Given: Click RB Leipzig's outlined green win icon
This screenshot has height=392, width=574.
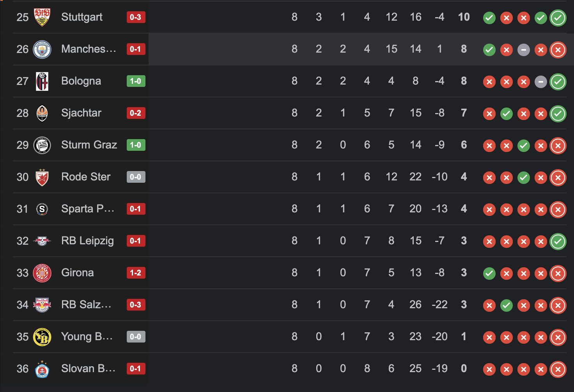Looking at the screenshot, I should pos(558,242).
